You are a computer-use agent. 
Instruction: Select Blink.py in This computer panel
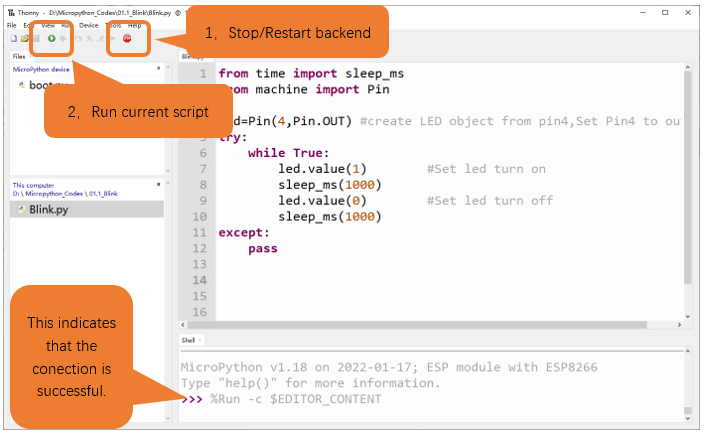[49, 209]
